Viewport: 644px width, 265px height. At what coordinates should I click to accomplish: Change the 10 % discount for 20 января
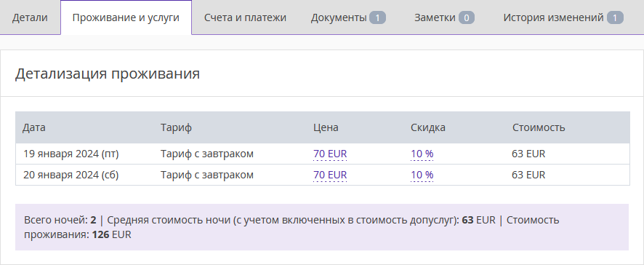(422, 175)
